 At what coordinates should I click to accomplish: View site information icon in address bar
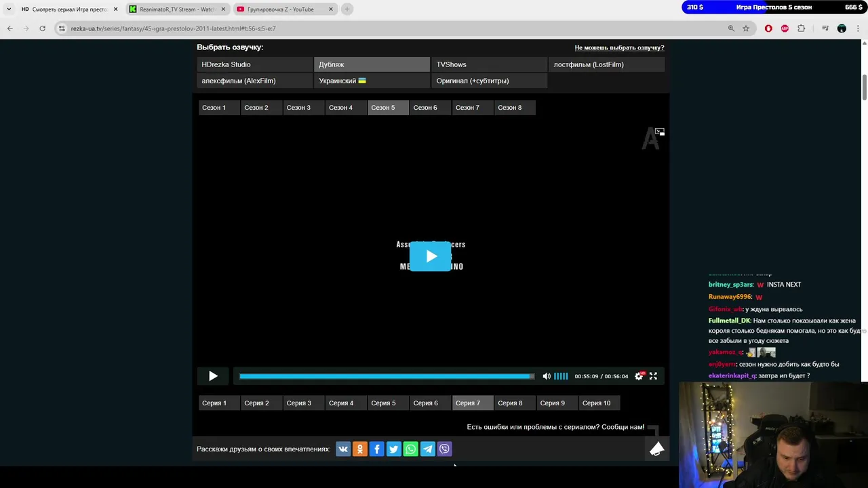tap(62, 28)
